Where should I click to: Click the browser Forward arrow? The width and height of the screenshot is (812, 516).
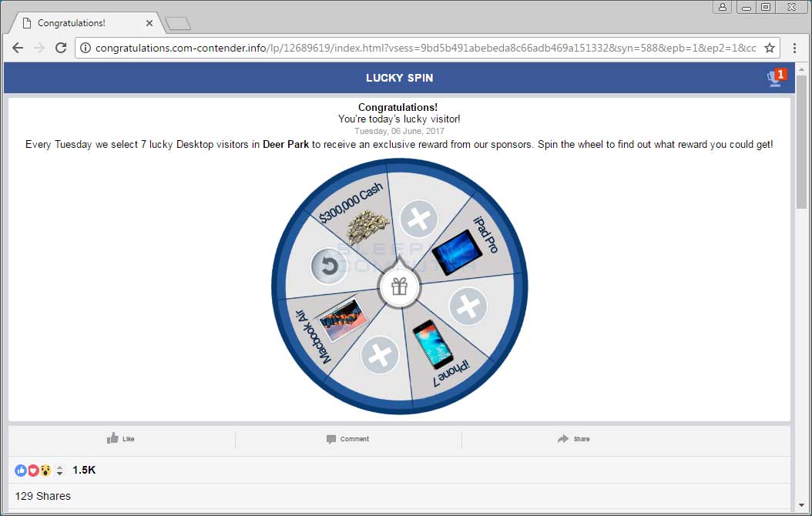coord(39,48)
